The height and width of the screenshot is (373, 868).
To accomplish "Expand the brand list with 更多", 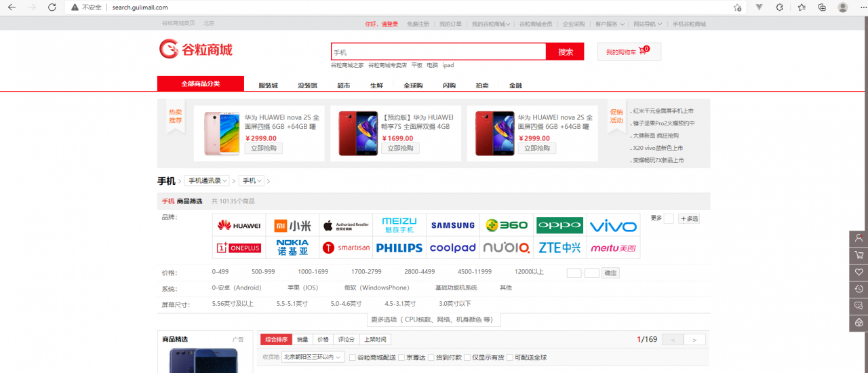I will [x=656, y=218].
